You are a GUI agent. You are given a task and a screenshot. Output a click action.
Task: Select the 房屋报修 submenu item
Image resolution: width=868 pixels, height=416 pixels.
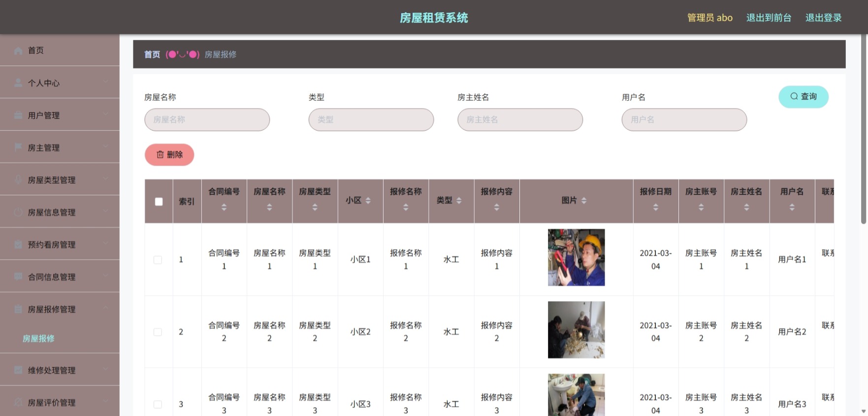[x=38, y=339]
